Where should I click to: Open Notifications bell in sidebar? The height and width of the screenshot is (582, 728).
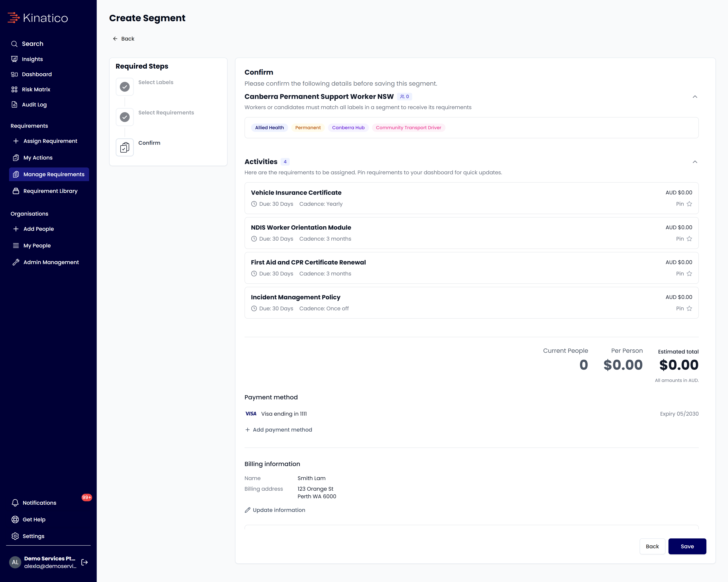coord(15,503)
